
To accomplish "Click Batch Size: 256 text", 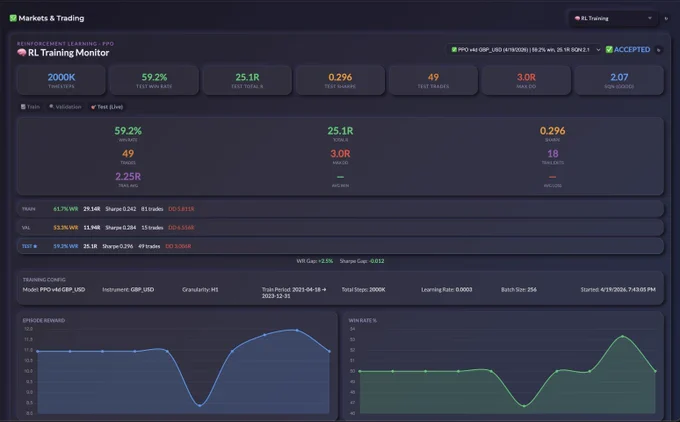I will tap(519, 289).
